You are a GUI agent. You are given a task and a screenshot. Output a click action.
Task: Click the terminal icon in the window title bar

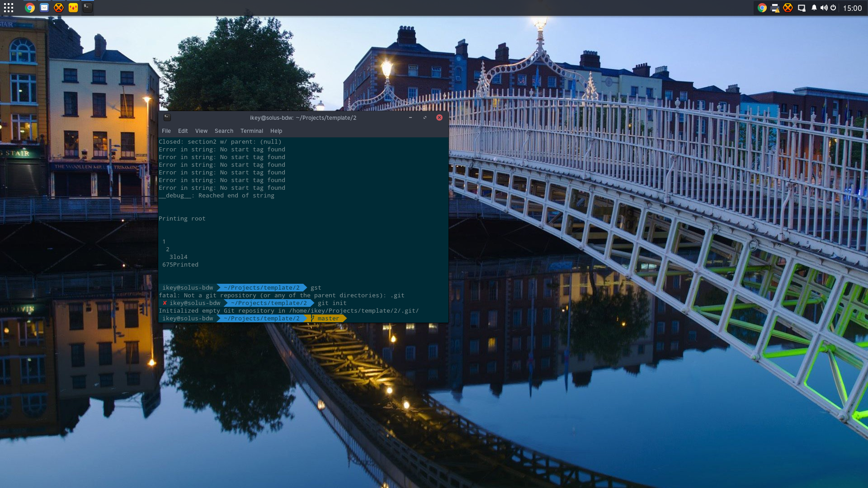click(167, 117)
